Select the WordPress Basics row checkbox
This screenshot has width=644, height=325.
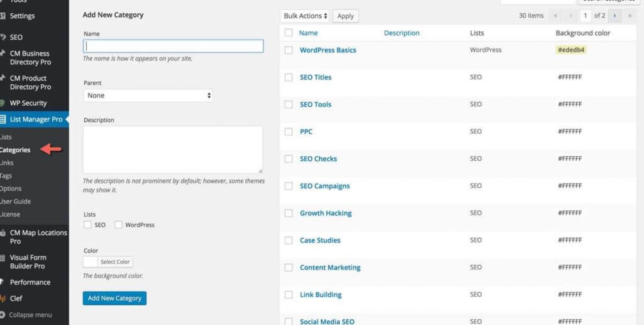pos(289,50)
